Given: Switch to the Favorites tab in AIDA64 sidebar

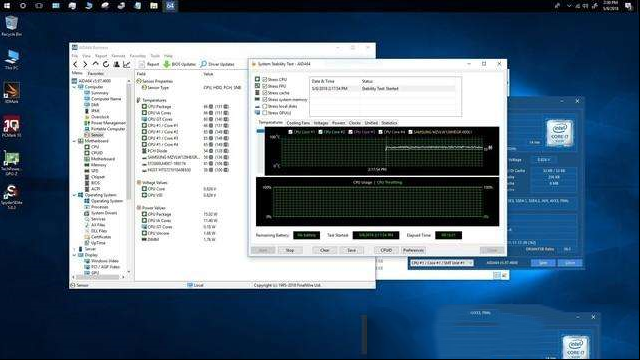Looking at the screenshot, I should (96, 74).
